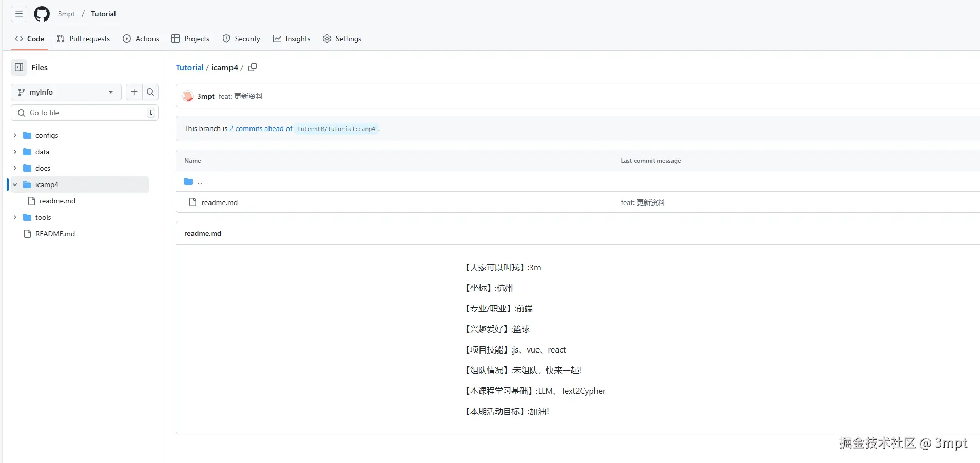The image size is (980, 463).
Task: Expand the docs folder chevron
Action: pyautogui.click(x=15, y=168)
